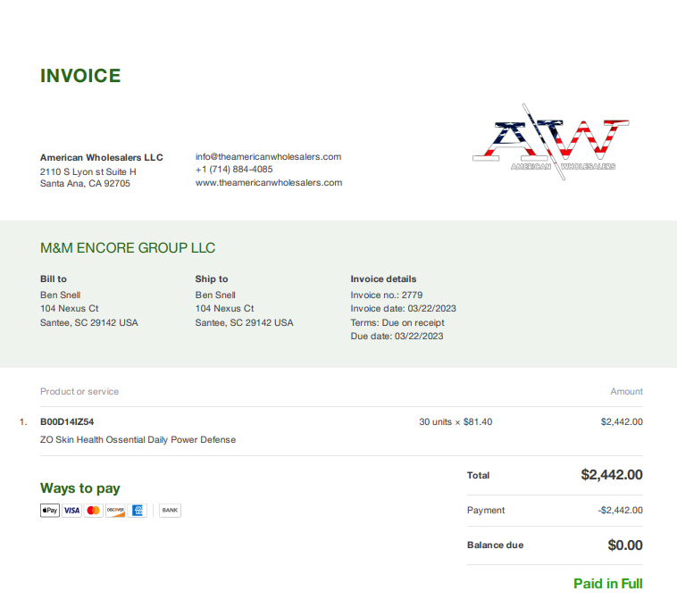This screenshot has width=677, height=616.
Task: Choose the BANK transfer icon
Action: pyautogui.click(x=170, y=511)
